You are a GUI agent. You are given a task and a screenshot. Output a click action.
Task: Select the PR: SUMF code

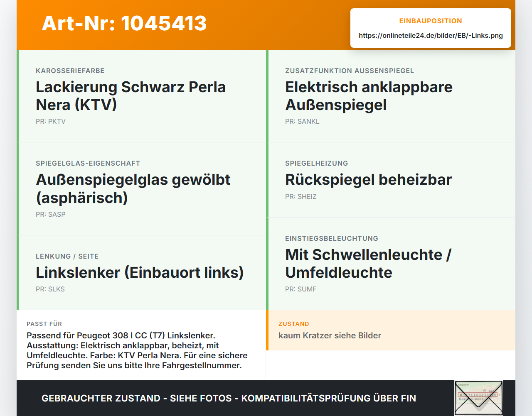point(301,289)
